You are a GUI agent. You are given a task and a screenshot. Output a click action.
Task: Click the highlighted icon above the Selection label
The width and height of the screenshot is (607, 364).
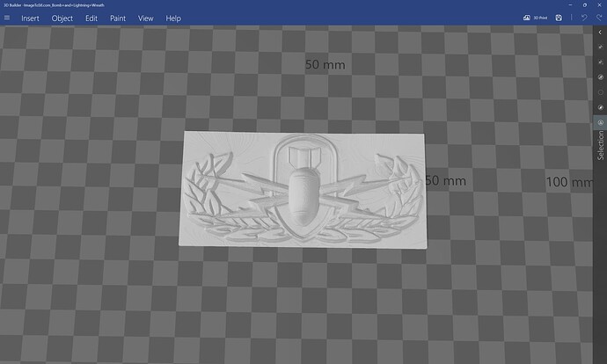(x=600, y=122)
